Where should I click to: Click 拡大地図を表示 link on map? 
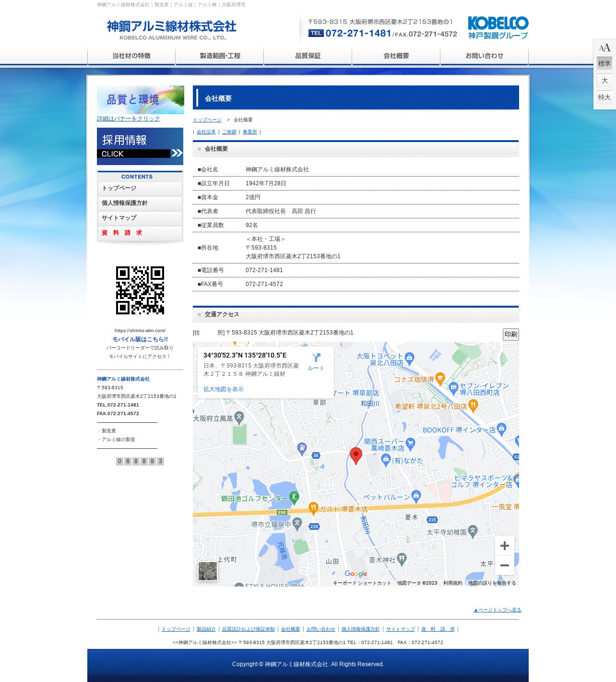tap(224, 389)
